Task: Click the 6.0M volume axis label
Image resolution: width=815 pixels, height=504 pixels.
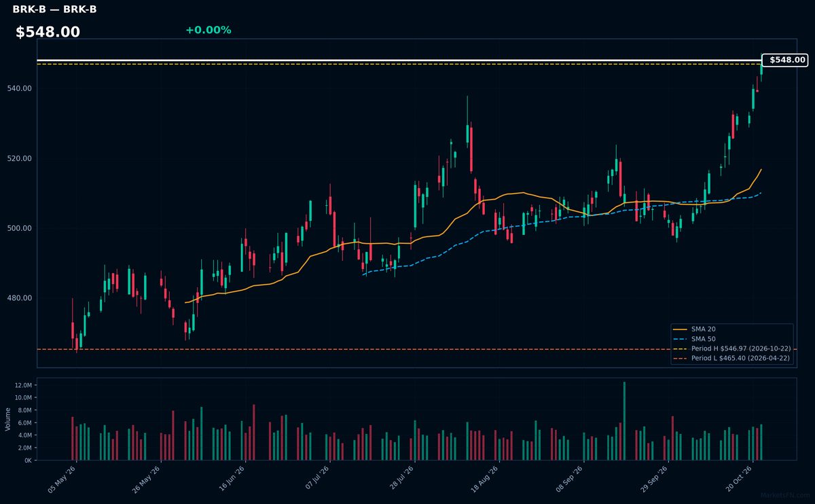Action: [x=24, y=422]
